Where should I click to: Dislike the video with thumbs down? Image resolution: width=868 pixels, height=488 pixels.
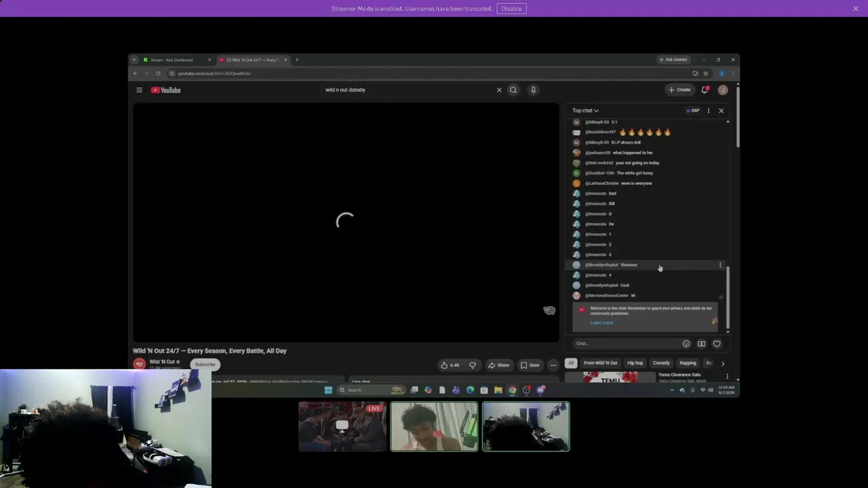click(x=473, y=365)
